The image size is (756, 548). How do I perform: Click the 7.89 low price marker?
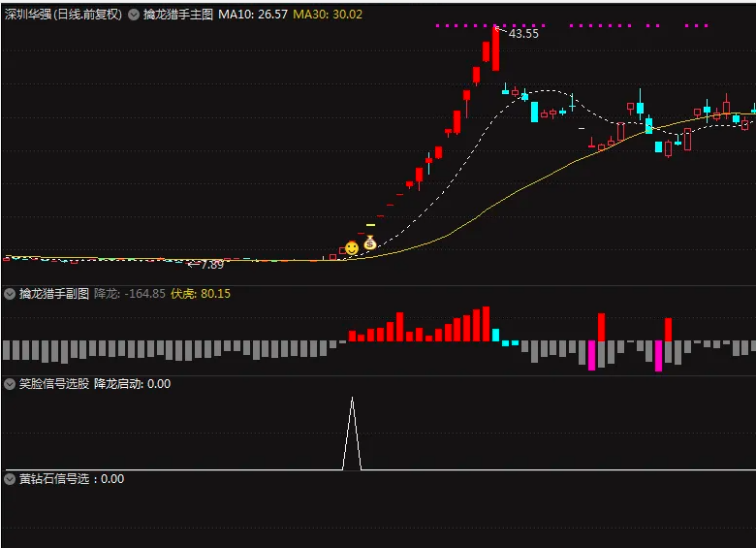click(x=210, y=264)
